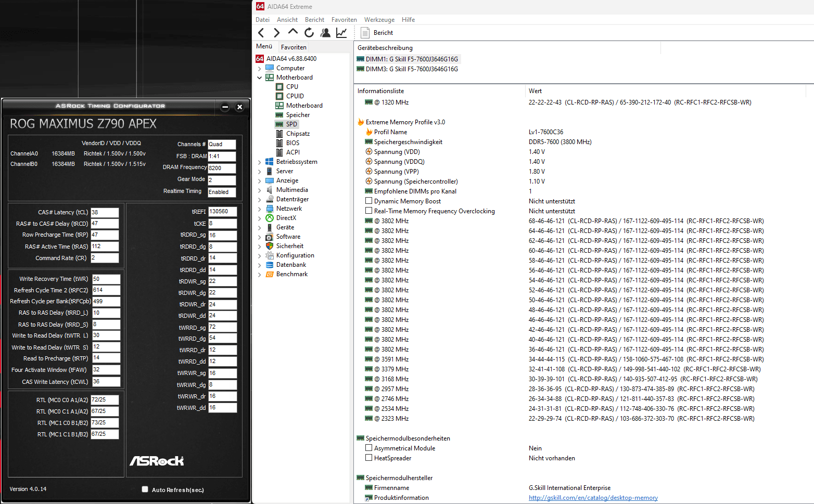Toggle Asymmetrical Module checkbox
The height and width of the screenshot is (504, 814).
pos(369,448)
